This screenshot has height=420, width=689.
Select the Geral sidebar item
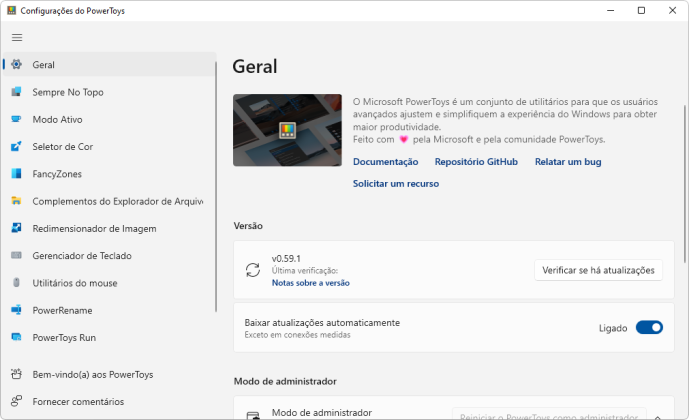point(109,65)
